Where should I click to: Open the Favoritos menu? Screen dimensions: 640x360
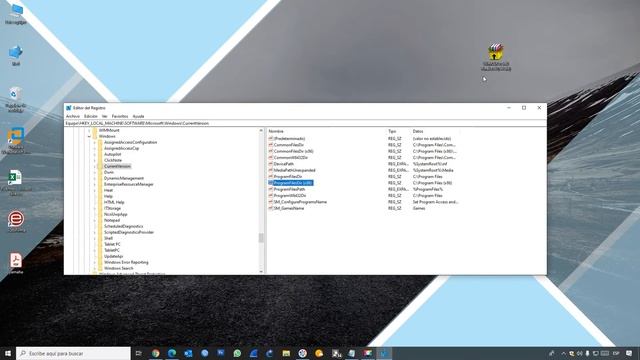coord(120,116)
